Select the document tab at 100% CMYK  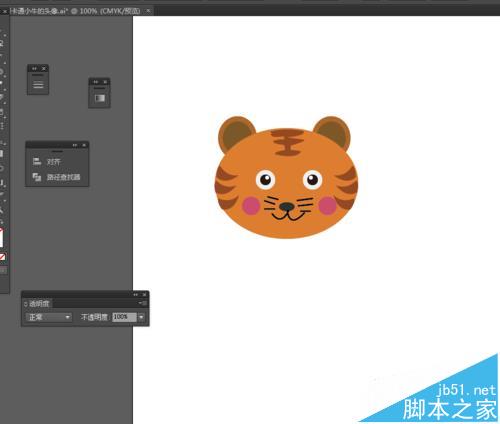pyautogui.click(x=75, y=11)
